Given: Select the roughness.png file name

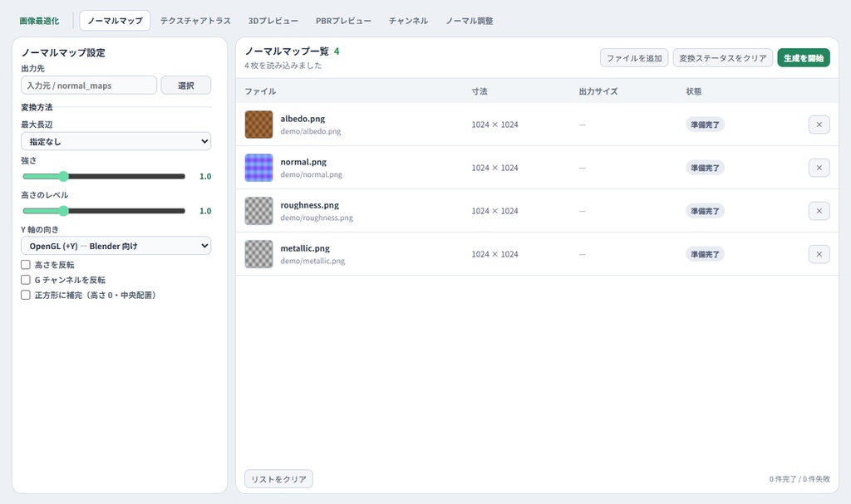Looking at the screenshot, I should pyautogui.click(x=309, y=205).
